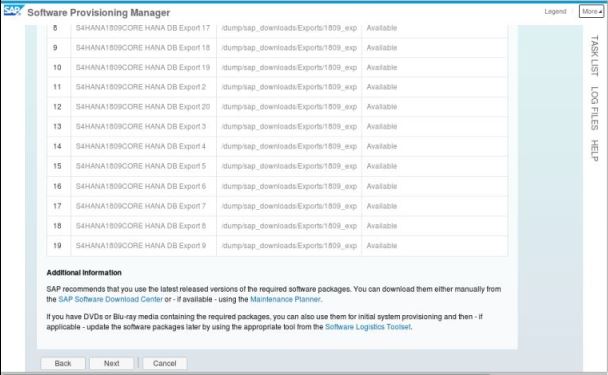Select row 'S4HANA1809CORE HANA DB Export 3'
This screenshot has height=375, width=608.
277,126
